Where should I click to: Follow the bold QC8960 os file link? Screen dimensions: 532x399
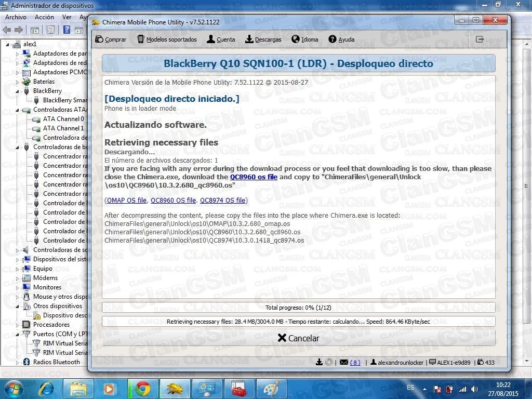(254, 177)
